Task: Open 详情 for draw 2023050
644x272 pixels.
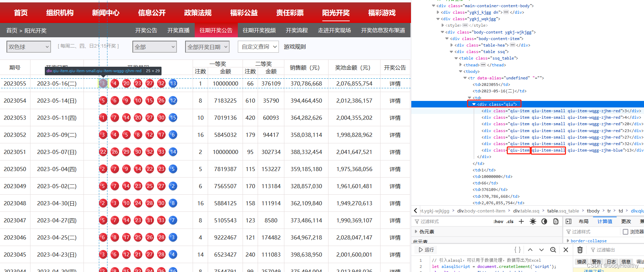Action: tap(395, 169)
